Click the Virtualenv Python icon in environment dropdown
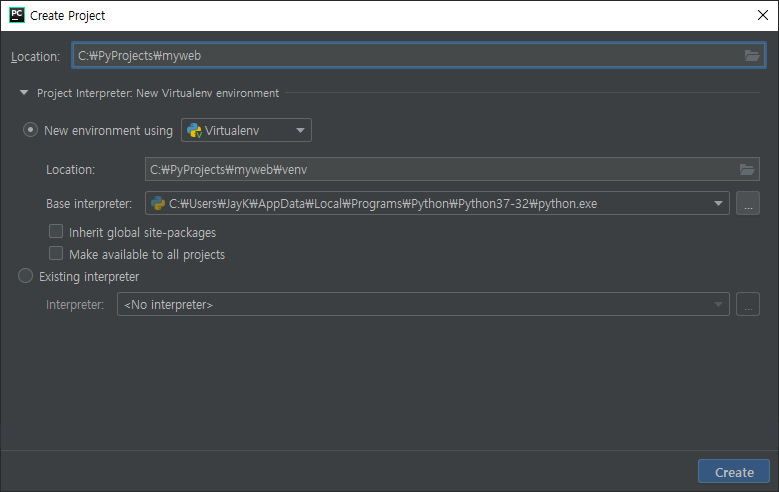 (194, 130)
